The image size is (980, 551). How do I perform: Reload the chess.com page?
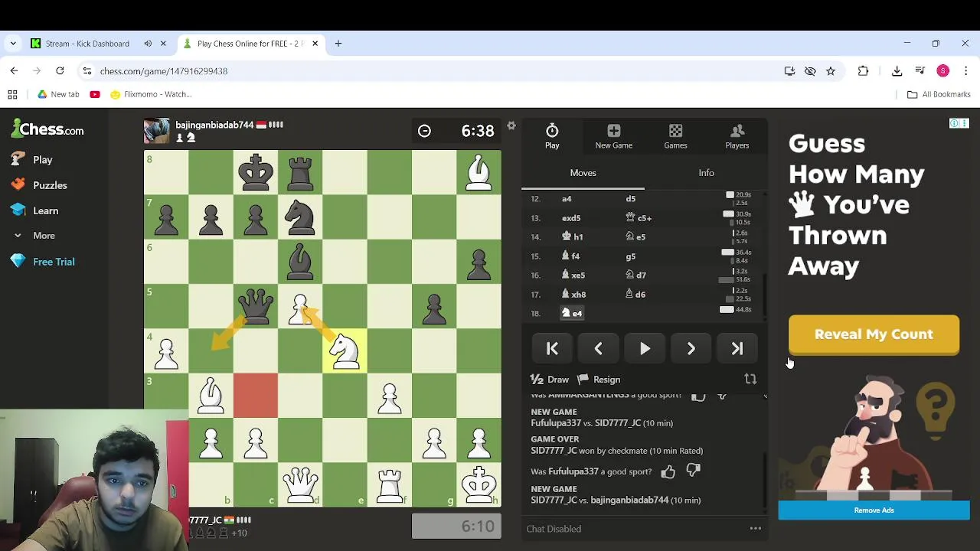tap(60, 70)
